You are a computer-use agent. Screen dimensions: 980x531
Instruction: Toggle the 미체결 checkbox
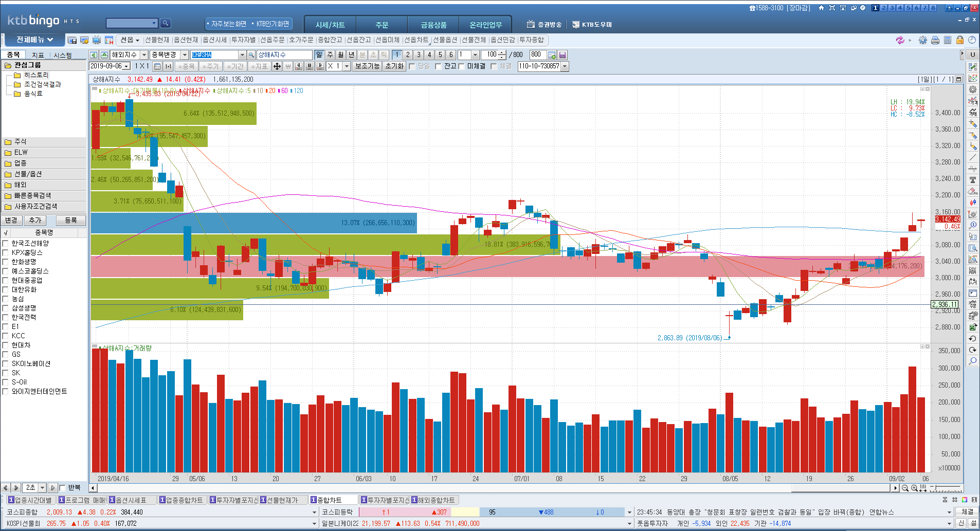coord(461,66)
